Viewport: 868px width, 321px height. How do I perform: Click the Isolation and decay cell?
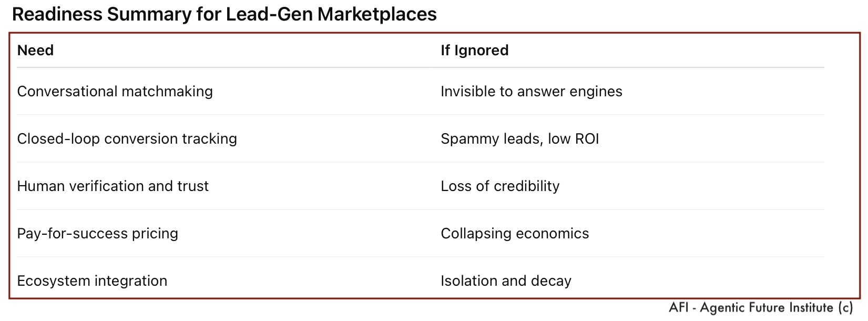[506, 281]
